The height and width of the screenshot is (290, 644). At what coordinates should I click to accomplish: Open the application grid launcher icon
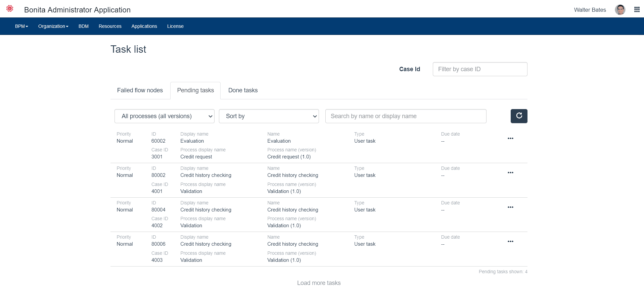(637, 9)
